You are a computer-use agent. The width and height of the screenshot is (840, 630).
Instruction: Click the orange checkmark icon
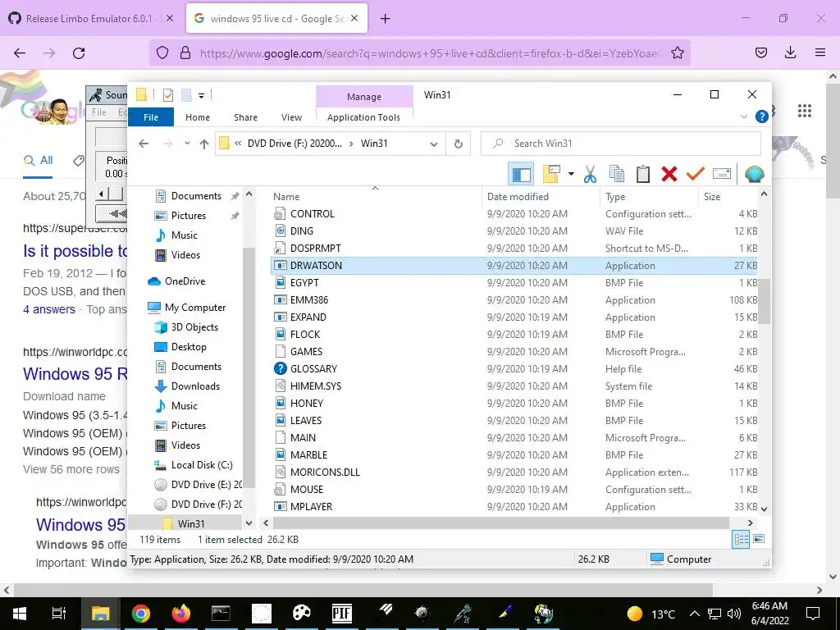696,174
